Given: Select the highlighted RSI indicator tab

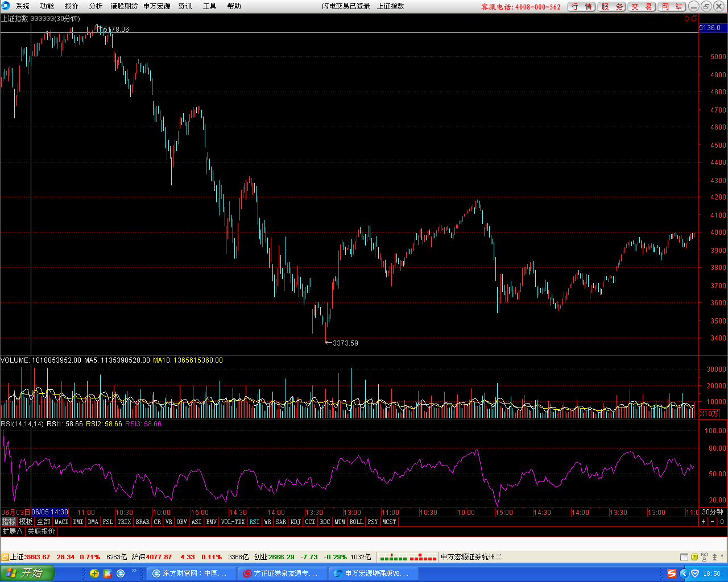Looking at the screenshot, I should point(254,522).
